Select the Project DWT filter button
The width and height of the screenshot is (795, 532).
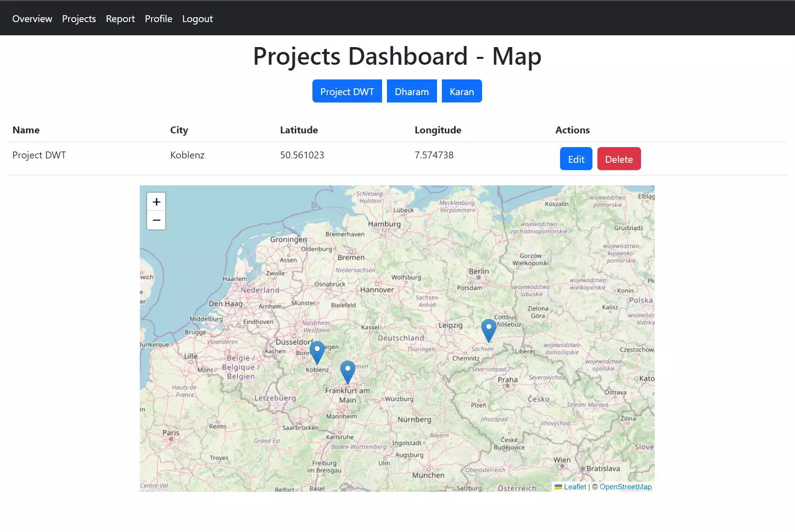coord(347,91)
